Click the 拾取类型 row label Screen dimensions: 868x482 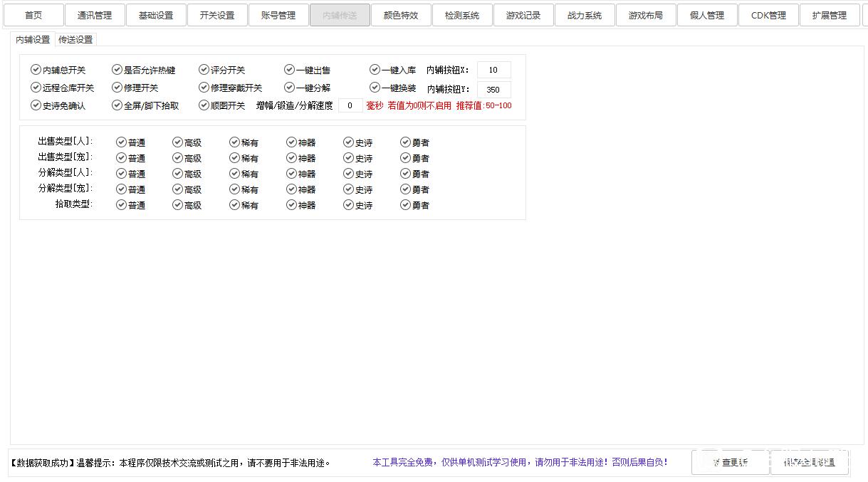click(x=74, y=204)
